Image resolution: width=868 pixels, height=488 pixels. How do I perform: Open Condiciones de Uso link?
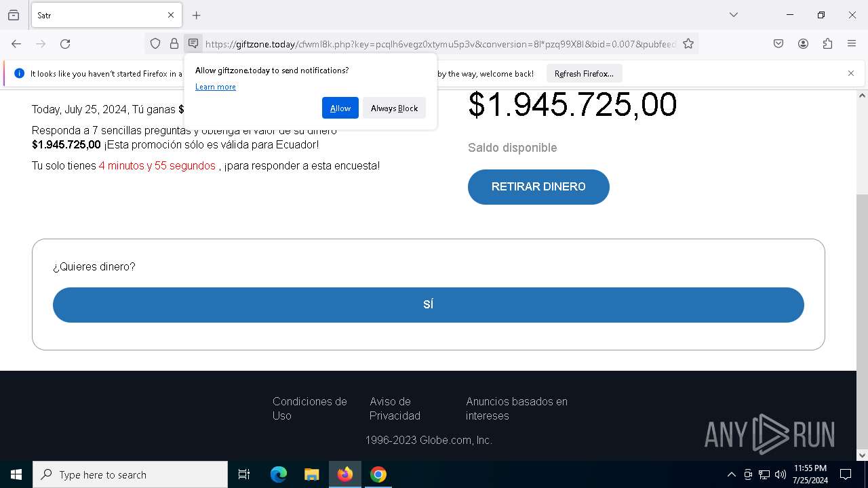pyautogui.click(x=310, y=409)
